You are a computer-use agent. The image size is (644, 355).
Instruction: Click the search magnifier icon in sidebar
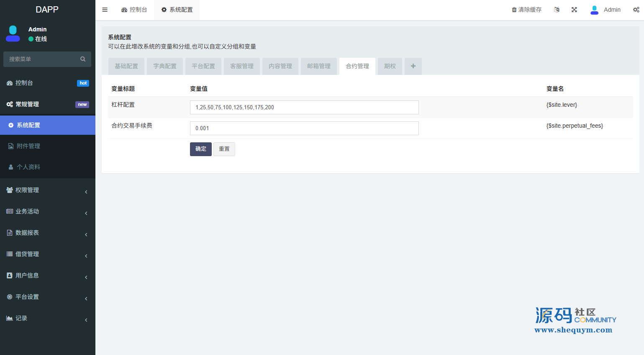point(83,59)
